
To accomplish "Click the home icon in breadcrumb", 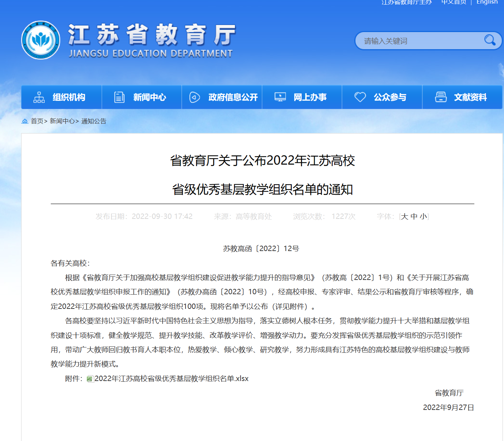I will [25, 121].
